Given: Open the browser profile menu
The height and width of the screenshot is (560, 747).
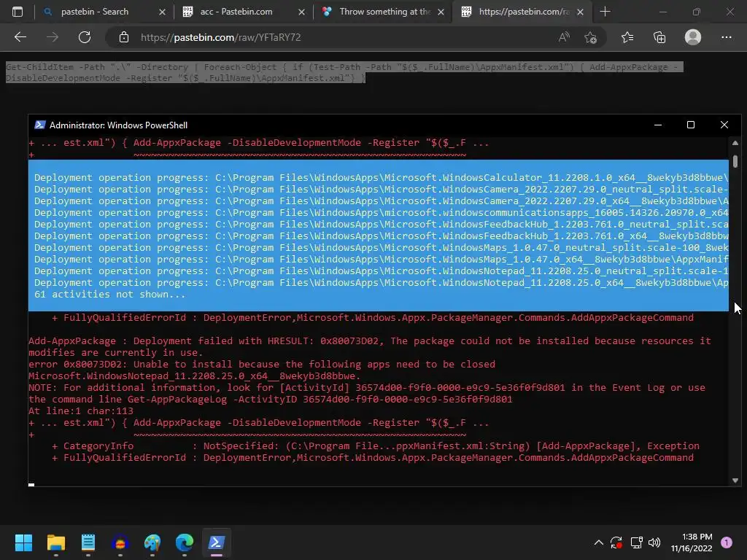Looking at the screenshot, I should point(693,37).
